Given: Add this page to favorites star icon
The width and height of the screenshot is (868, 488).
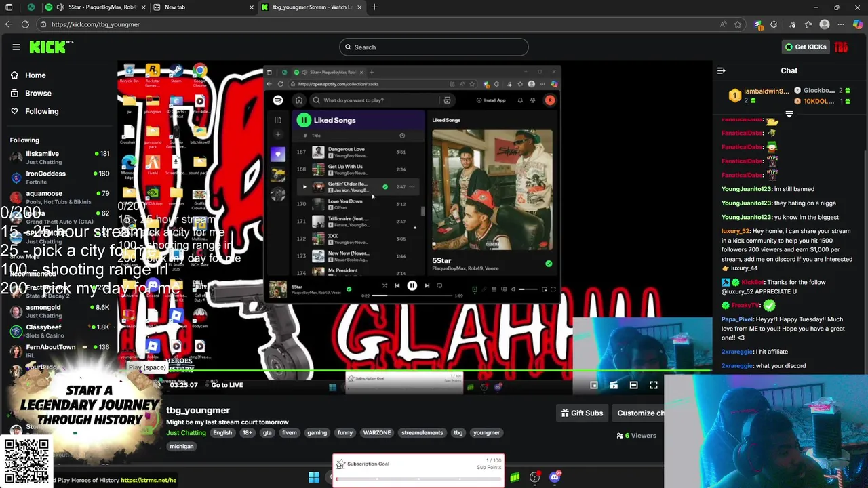Looking at the screenshot, I should tap(738, 24).
